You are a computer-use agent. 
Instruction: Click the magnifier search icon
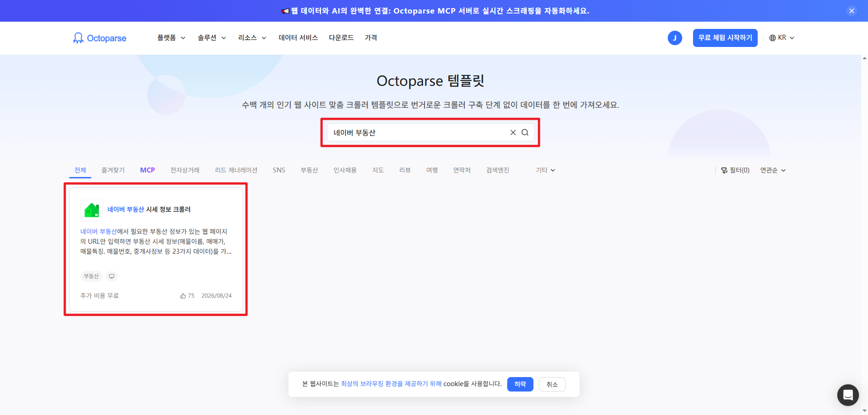coord(525,132)
